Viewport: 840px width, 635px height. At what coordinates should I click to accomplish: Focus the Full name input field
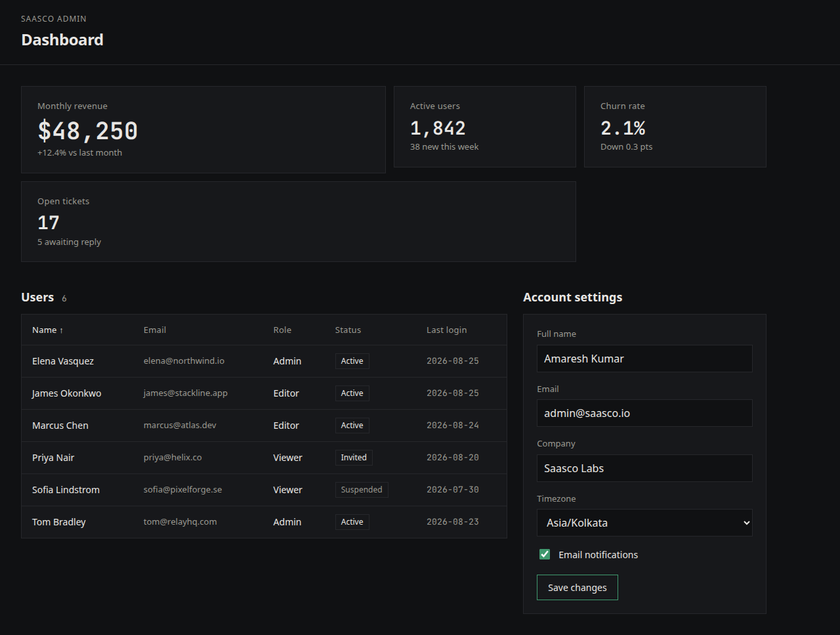644,359
